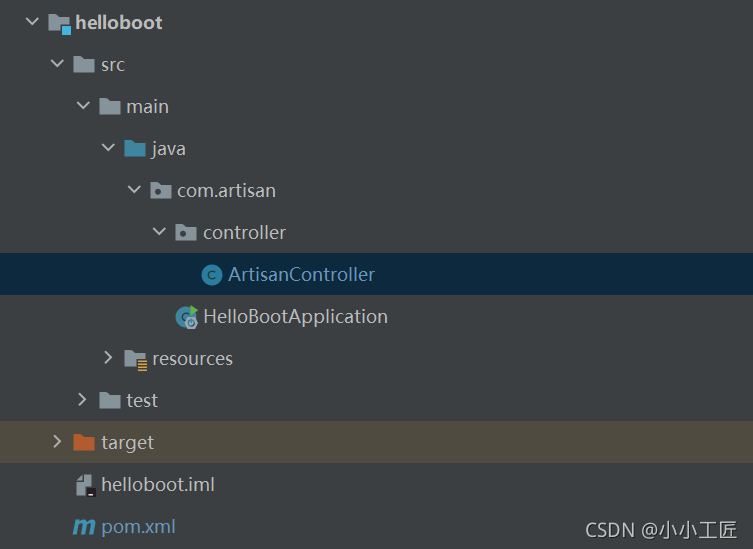Collapse the helloboot project node
Viewport: 753px width, 549px height.
point(32,22)
